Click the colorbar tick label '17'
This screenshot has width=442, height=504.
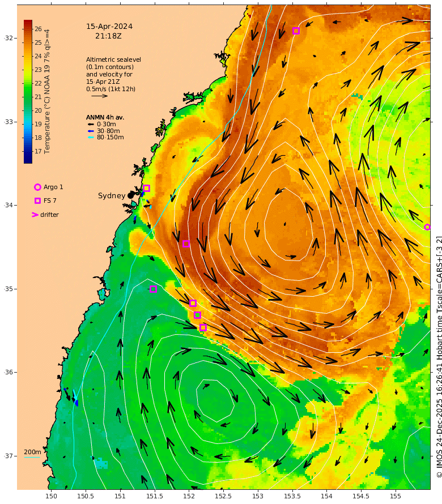[x=39, y=151]
